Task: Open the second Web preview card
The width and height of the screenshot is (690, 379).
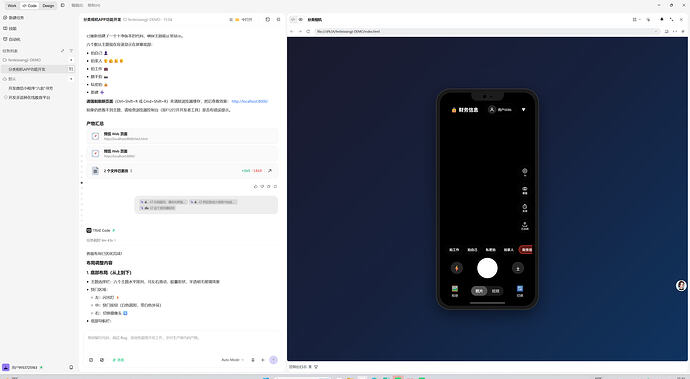Action: pos(182,153)
